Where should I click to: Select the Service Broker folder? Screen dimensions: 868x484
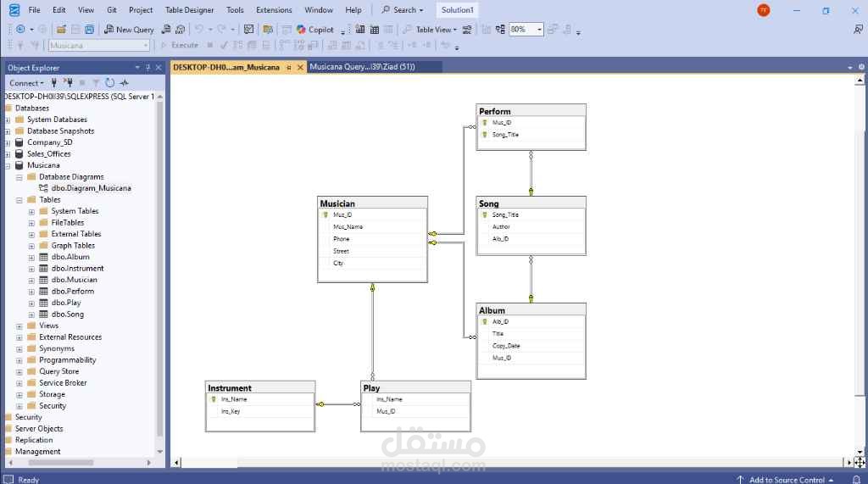tap(63, 383)
